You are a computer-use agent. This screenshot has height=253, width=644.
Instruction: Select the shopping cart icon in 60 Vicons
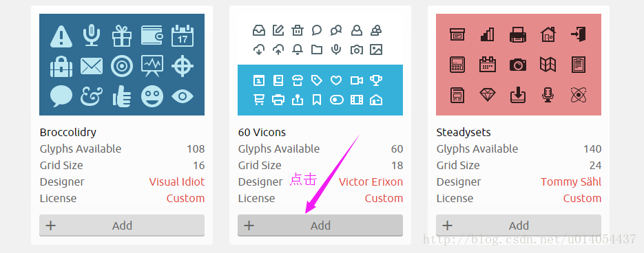click(259, 100)
